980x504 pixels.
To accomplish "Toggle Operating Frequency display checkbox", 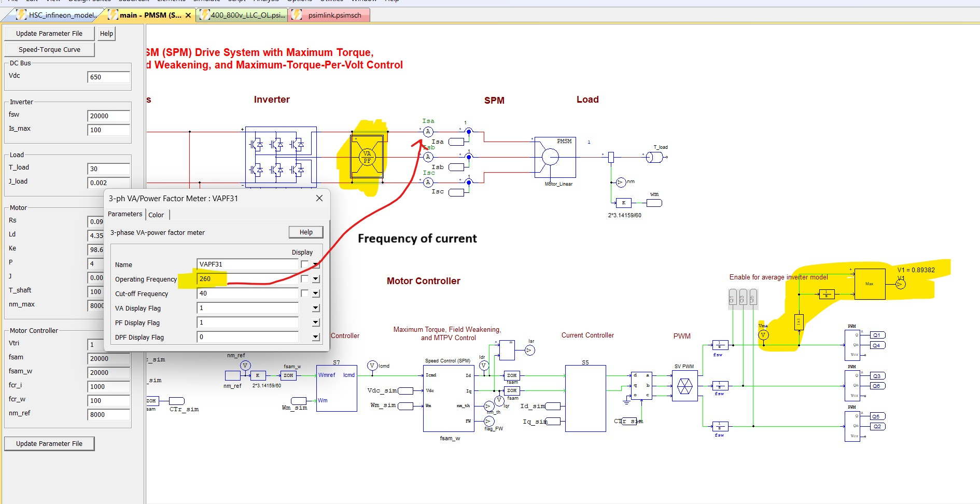I will [304, 279].
